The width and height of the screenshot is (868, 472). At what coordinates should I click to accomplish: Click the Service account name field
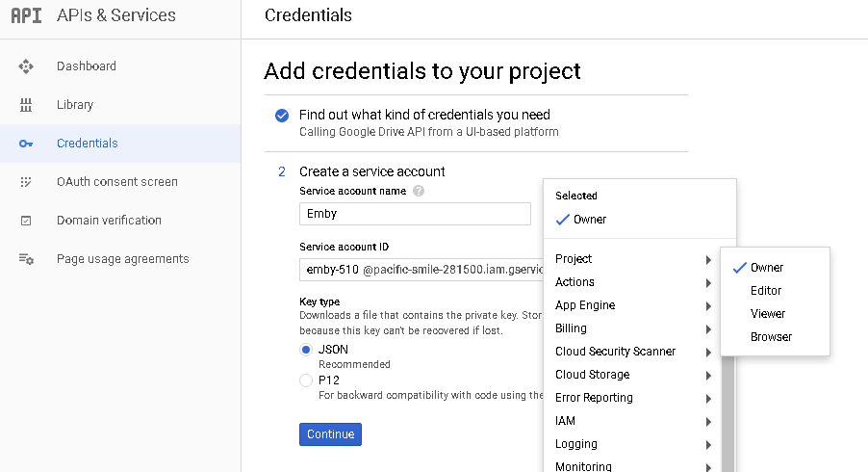point(415,214)
